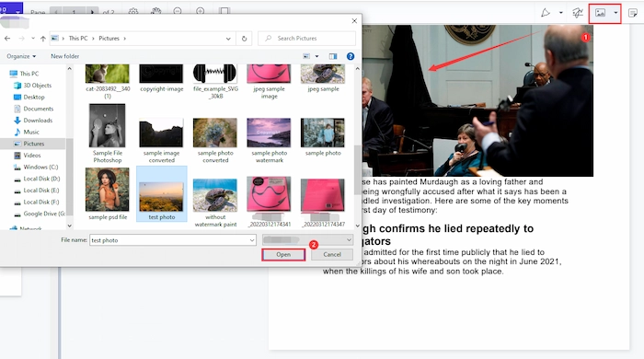644x359 pixels.
Task: Click the Open button
Action: (x=283, y=255)
